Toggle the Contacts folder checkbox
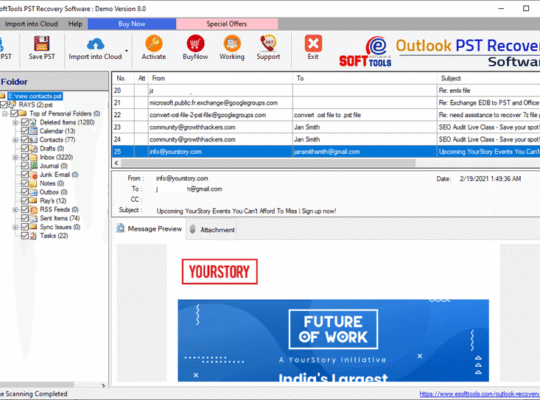Image resolution: width=540 pixels, height=400 pixels. pyautogui.click(x=25, y=140)
